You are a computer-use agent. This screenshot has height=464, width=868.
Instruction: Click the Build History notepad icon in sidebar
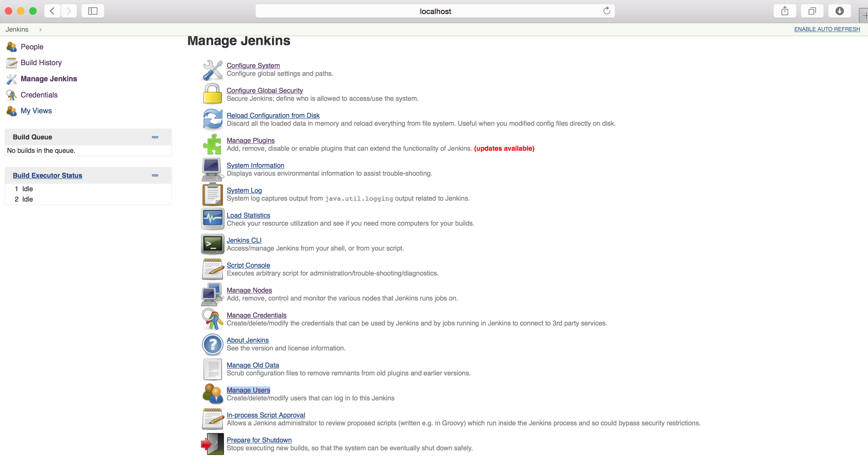point(12,63)
